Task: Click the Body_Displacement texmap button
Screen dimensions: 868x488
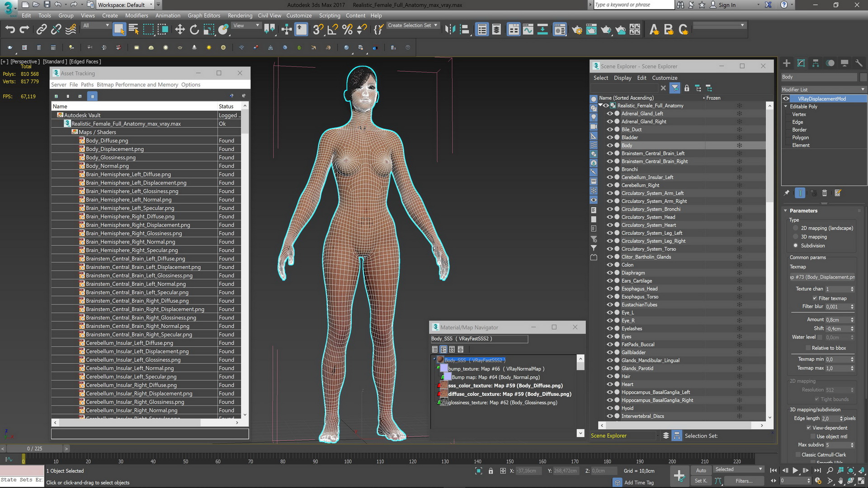Action: (822, 277)
